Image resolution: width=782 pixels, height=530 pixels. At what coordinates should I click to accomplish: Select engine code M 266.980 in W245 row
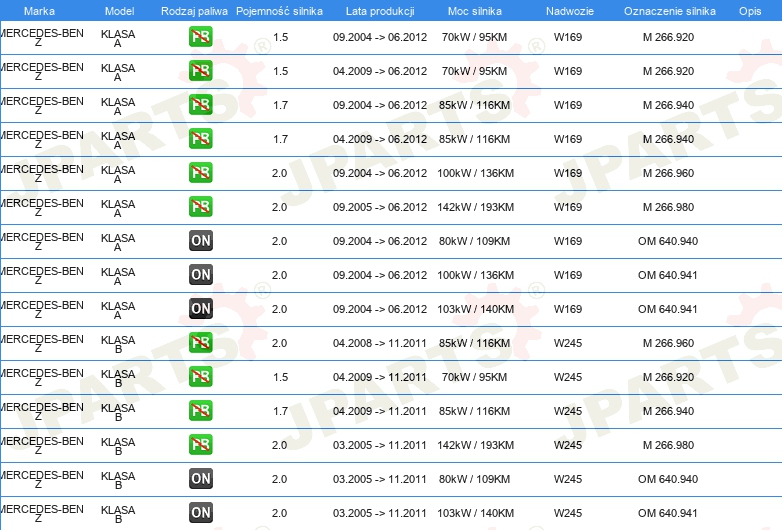click(x=668, y=445)
